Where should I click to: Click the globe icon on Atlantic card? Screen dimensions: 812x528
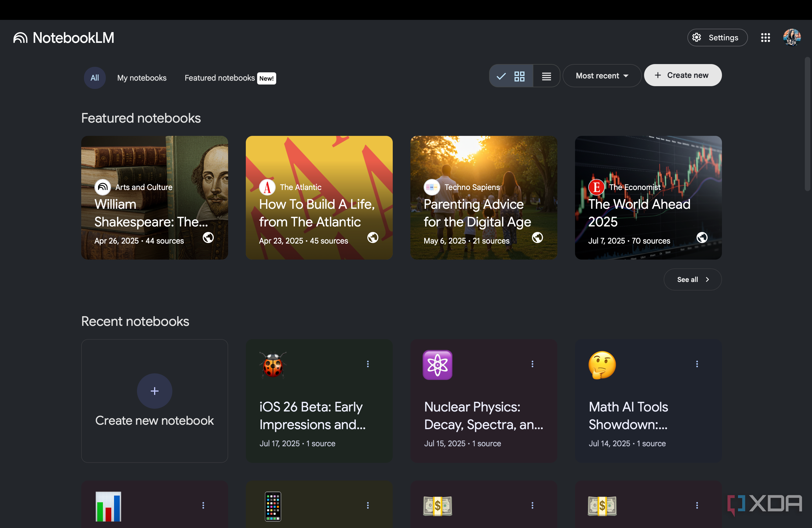[373, 238]
